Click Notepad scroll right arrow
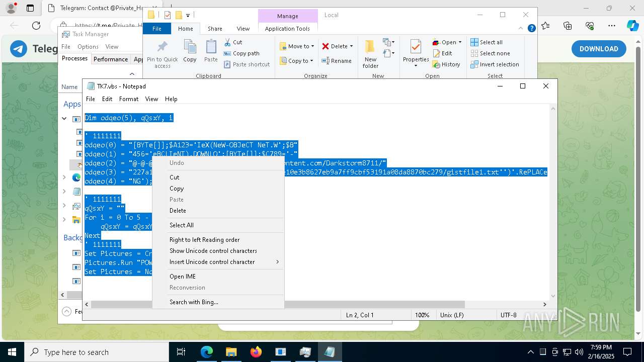Image resolution: width=644 pixels, height=362 pixels. pos(544,304)
